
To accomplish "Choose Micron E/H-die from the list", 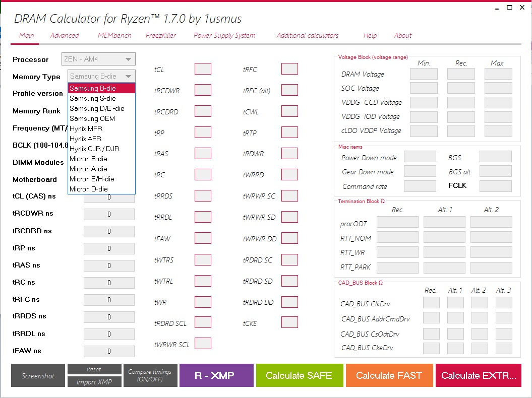I will (102, 179).
